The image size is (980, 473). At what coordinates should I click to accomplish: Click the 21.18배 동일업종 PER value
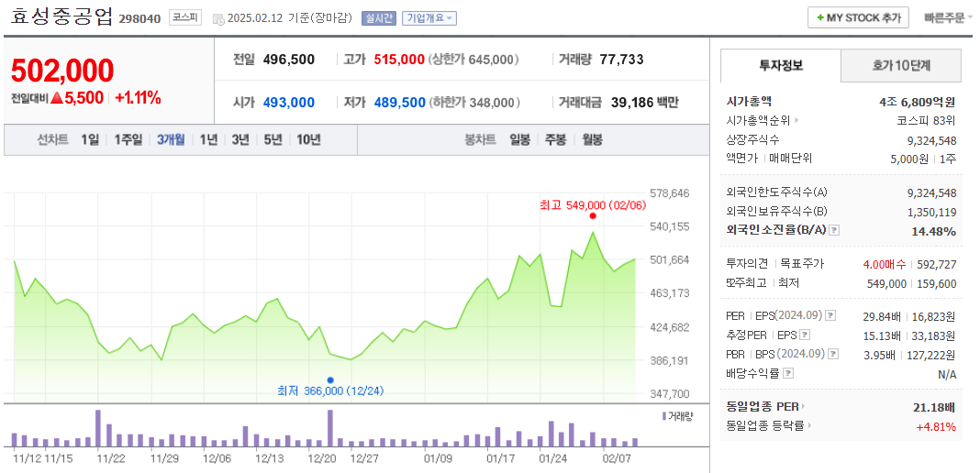(x=934, y=408)
